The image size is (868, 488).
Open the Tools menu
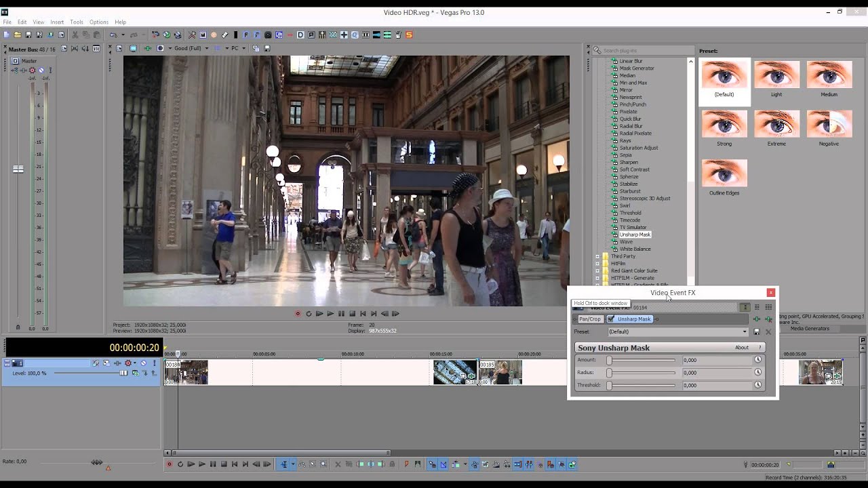tap(77, 22)
